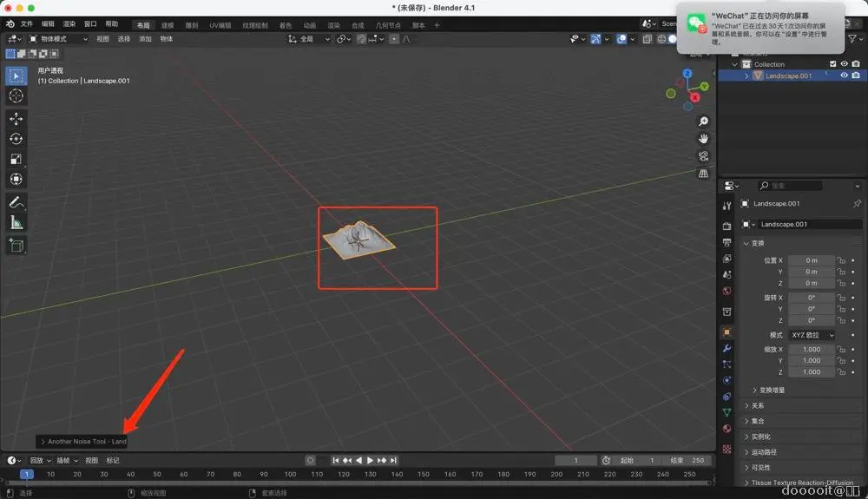Open rotation mode XYZ Euler dropdown
Screen dimensions: 868x499
point(812,335)
